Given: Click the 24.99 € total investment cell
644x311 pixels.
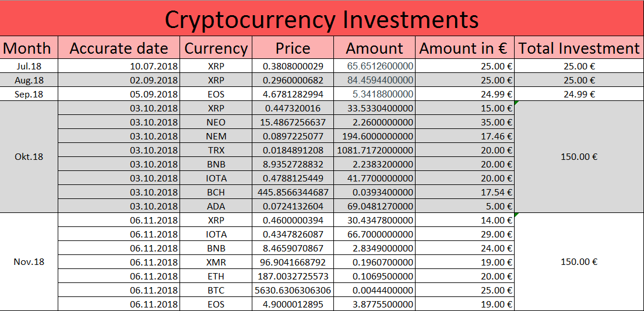Looking at the screenshot, I should pos(579,94).
